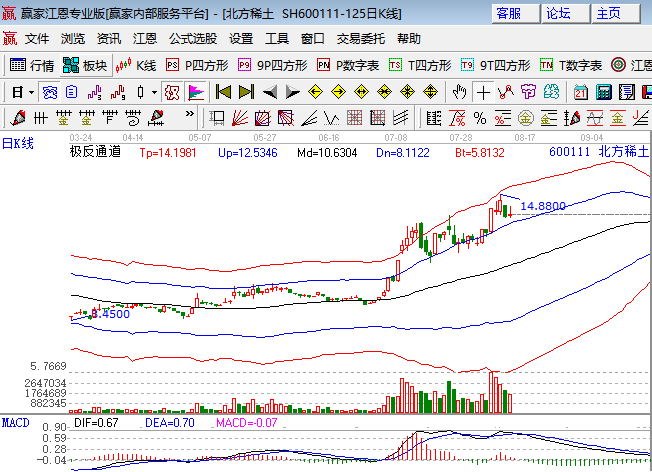
Task: Step chart left with black left triangle
Action: pyautogui.click(x=270, y=92)
